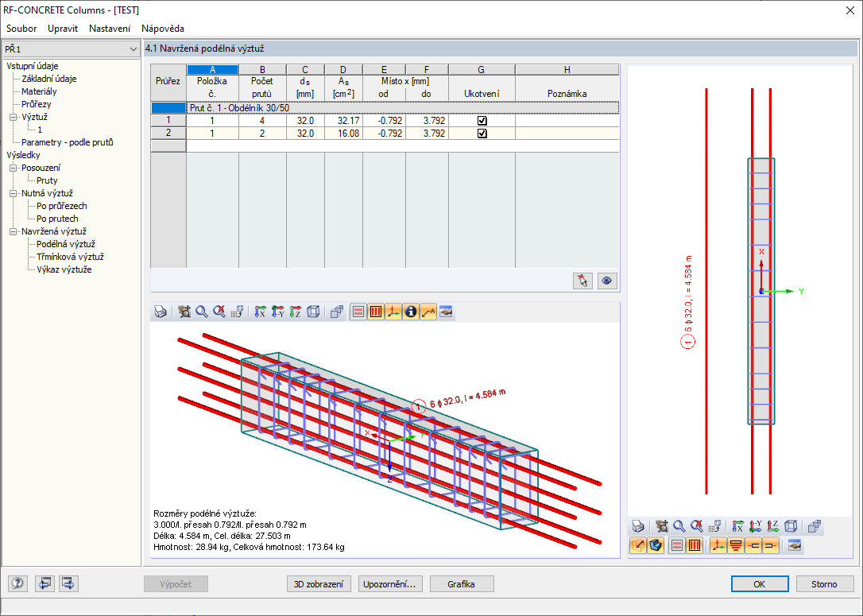Open the Nastavení menu

pyautogui.click(x=110, y=29)
